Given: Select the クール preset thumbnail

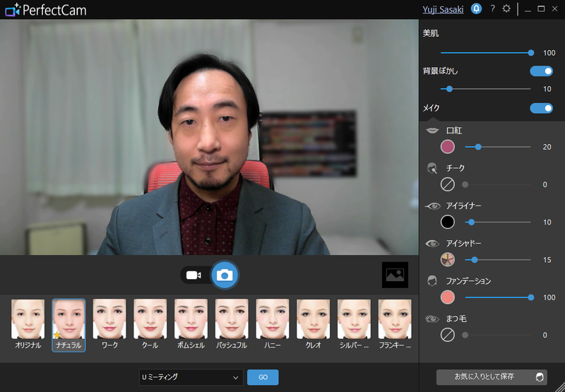Looking at the screenshot, I should pyautogui.click(x=150, y=319).
